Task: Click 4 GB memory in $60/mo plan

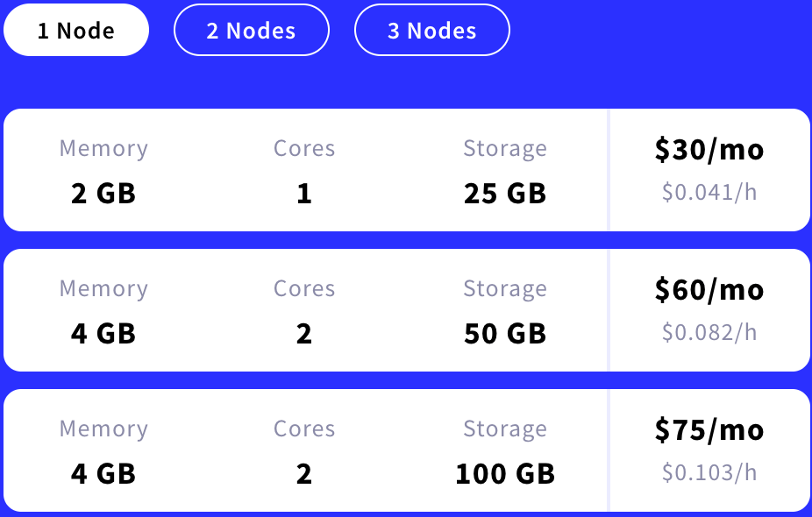Action: (x=103, y=333)
